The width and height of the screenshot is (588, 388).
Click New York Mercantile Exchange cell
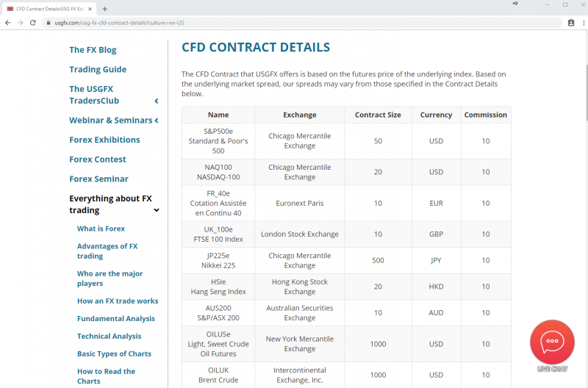point(300,344)
